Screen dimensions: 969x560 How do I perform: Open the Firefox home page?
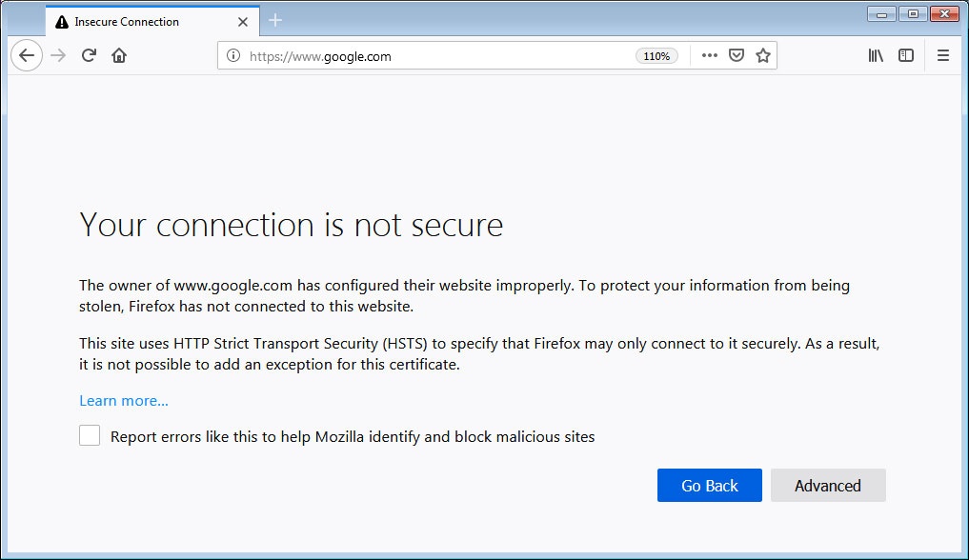click(119, 55)
